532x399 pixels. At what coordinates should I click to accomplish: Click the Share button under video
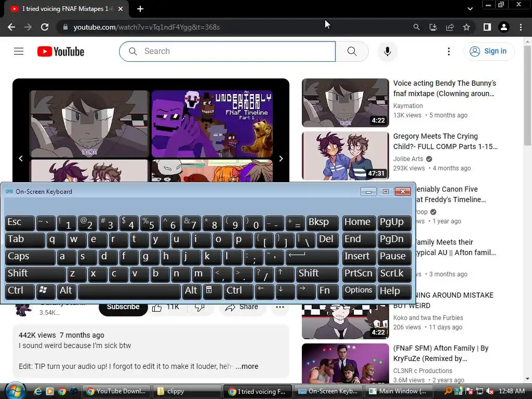click(241, 308)
